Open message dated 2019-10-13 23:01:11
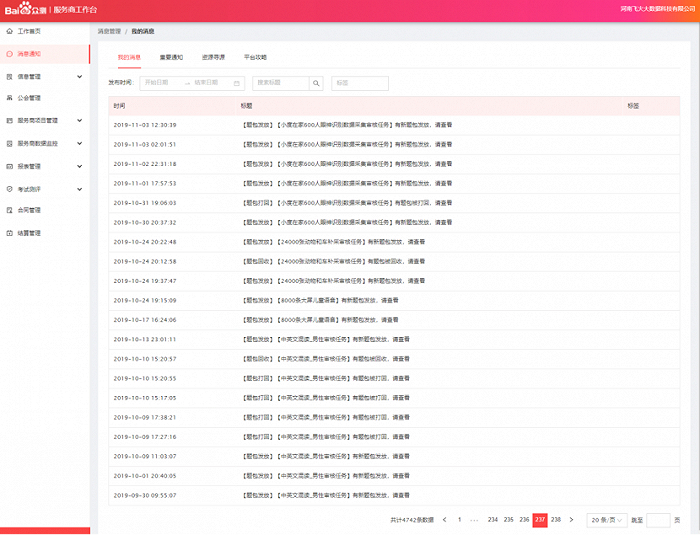This screenshot has width=700, height=535. [x=394, y=340]
